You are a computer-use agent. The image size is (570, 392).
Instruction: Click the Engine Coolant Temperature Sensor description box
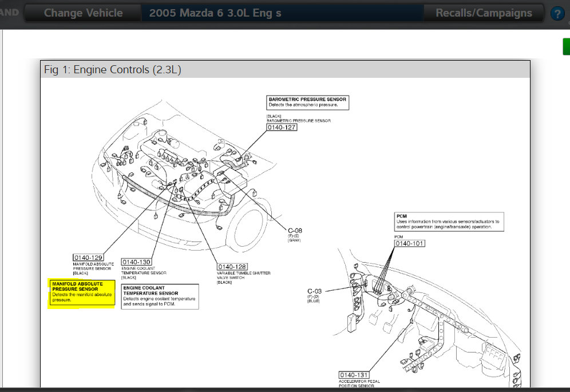click(x=160, y=296)
